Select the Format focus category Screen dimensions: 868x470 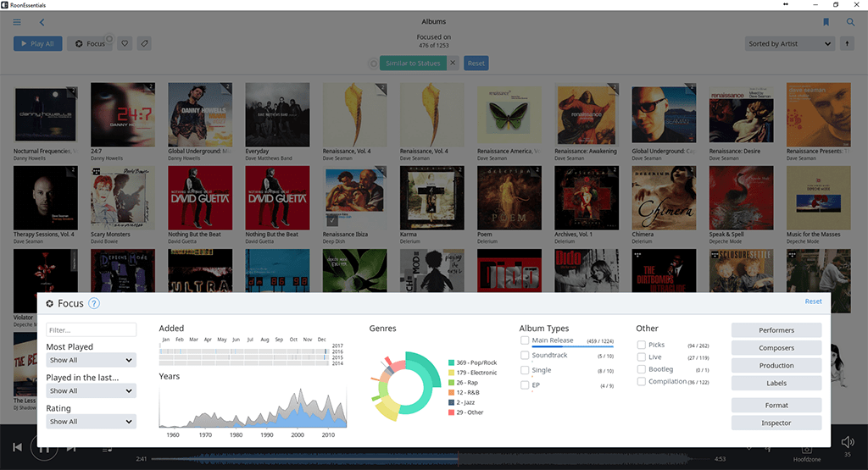(x=776, y=406)
